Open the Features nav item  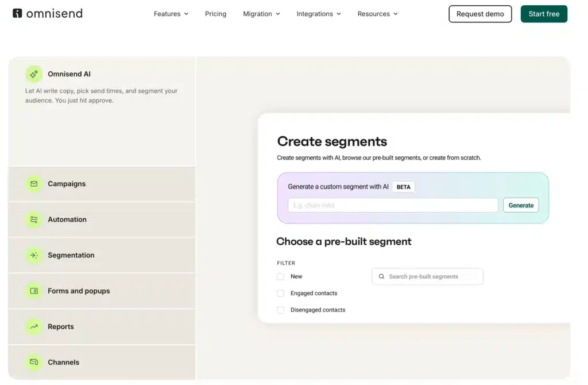[x=171, y=14]
